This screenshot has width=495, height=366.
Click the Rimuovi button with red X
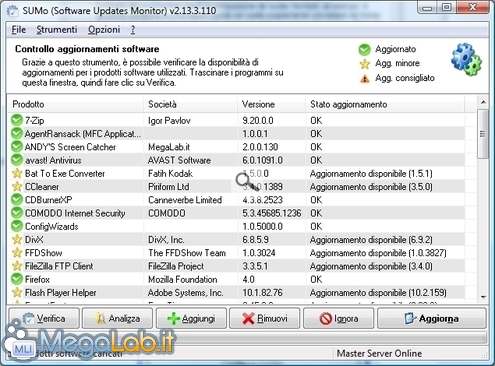[265, 318]
